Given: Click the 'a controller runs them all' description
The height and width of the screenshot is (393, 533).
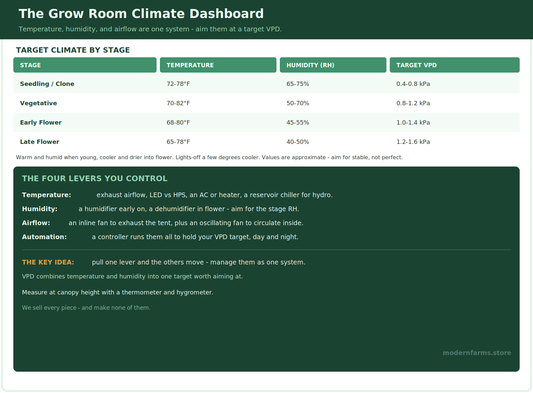Looking at the screenshot, I should click(195, 237).
